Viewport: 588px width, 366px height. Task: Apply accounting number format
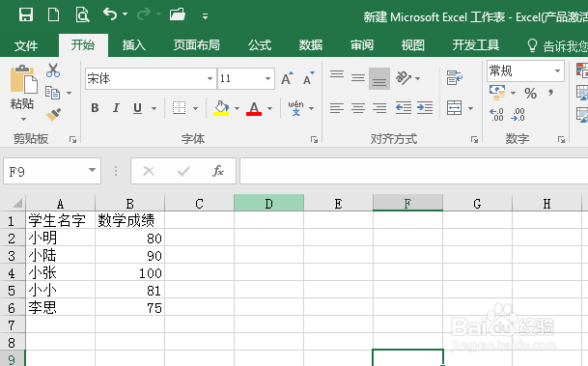coord(497,93)
